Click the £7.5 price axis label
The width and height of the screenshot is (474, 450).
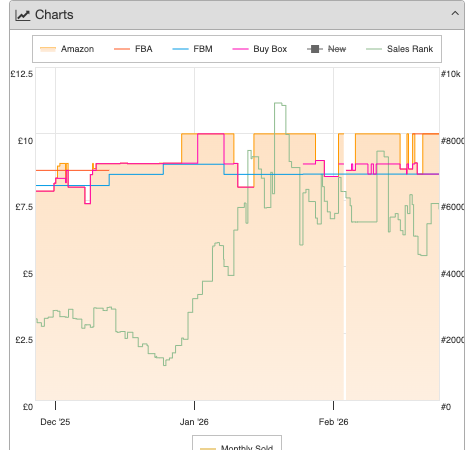pos(24,207)
